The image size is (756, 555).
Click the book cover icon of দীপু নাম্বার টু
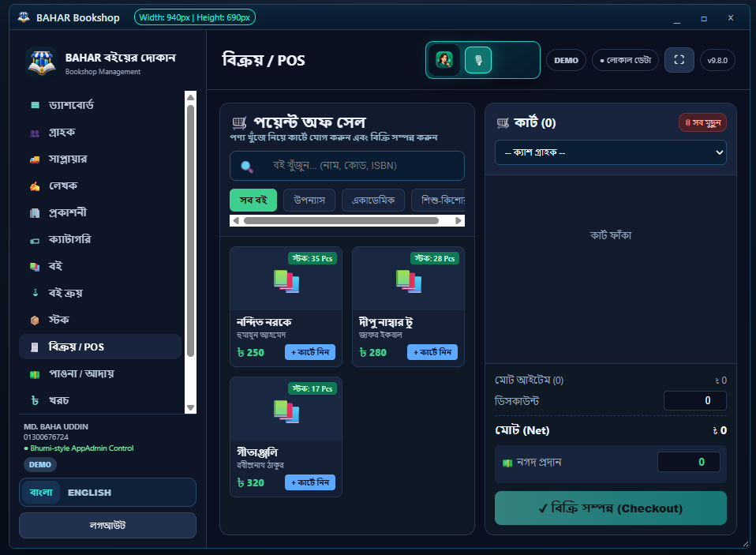coord(408,281)
